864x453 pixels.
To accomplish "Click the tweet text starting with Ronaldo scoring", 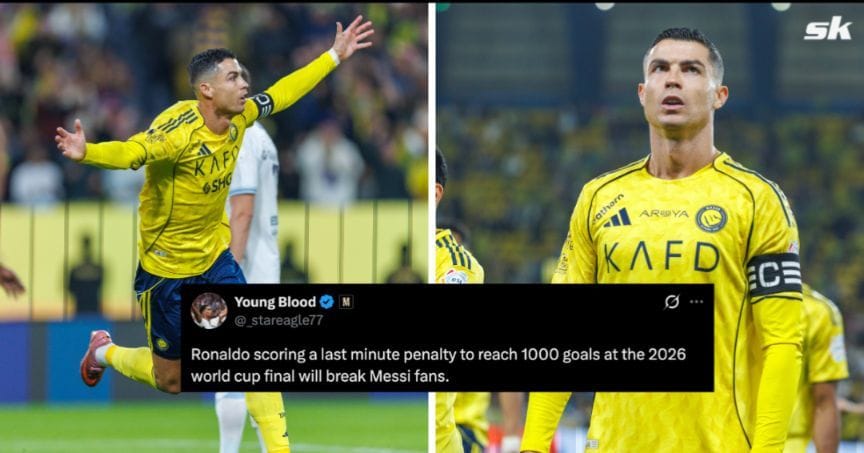I will coord(438,364).
